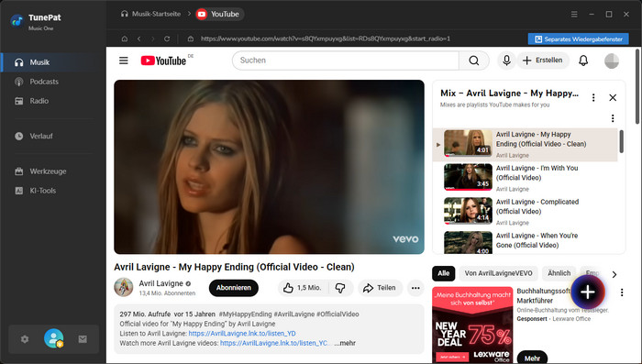This screenshot has height=364, width=642.
Task: Open Lexware Office sponsor text
Action: pyautogui.click(x=571, y=318)
